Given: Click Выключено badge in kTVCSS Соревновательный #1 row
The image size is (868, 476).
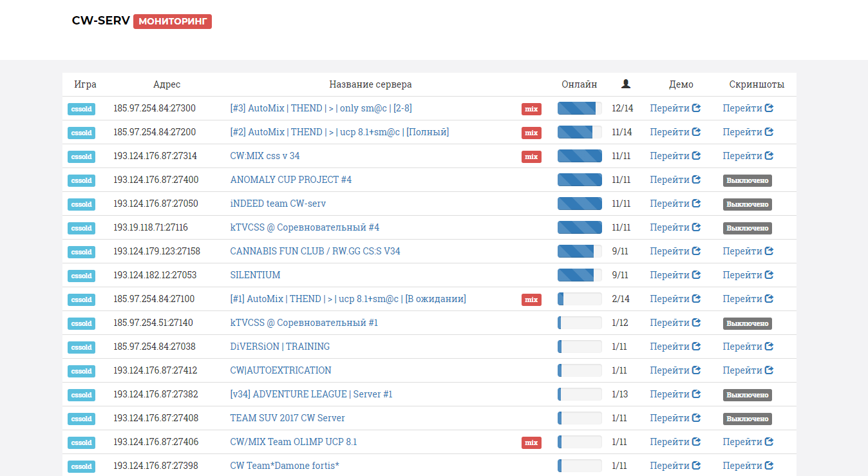Looking at the screenshot, I should pos(747,323).
